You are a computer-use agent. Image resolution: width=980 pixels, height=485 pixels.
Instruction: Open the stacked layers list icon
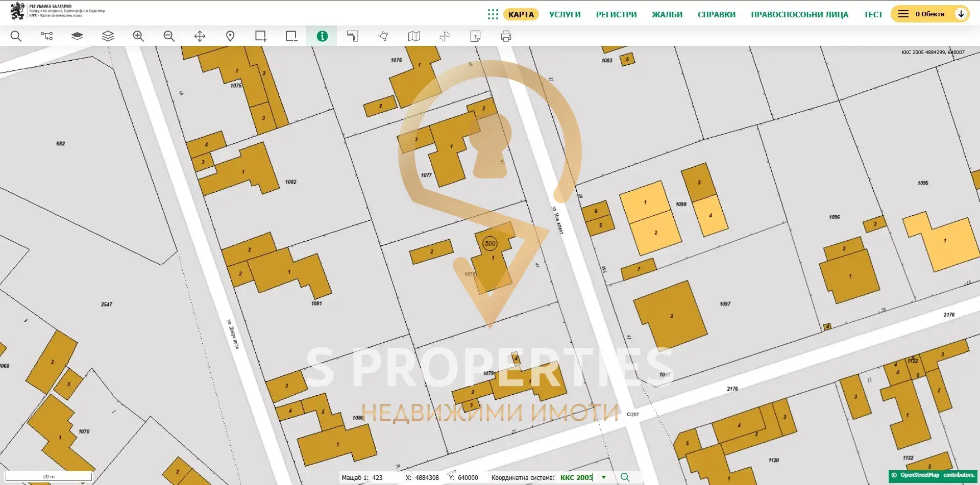tap(108, 36)
